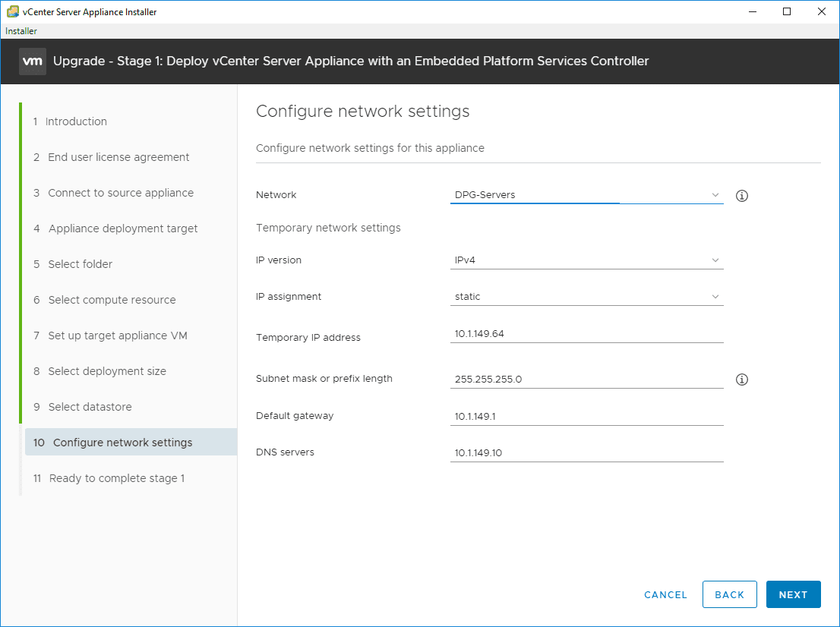This screenshot has width=840, height=627.
Task: Select step 3 Connect to source appliance
Action: 120,193
